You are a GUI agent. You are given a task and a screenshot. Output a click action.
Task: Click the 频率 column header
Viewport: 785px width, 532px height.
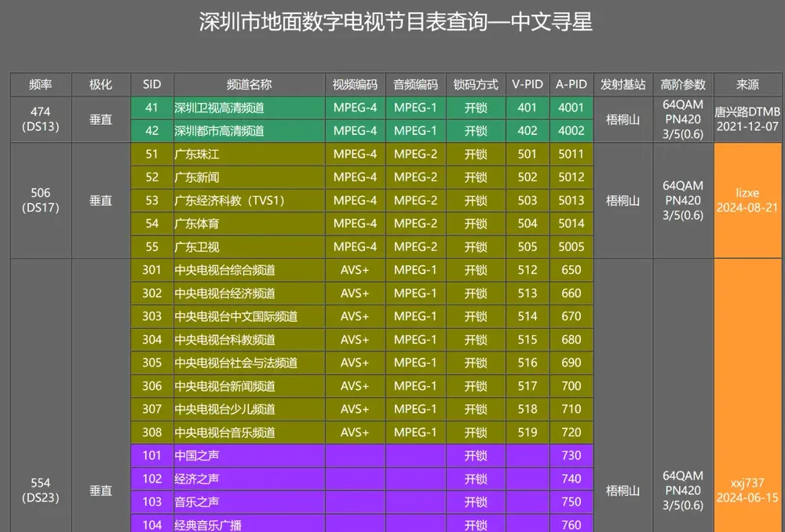40,85
